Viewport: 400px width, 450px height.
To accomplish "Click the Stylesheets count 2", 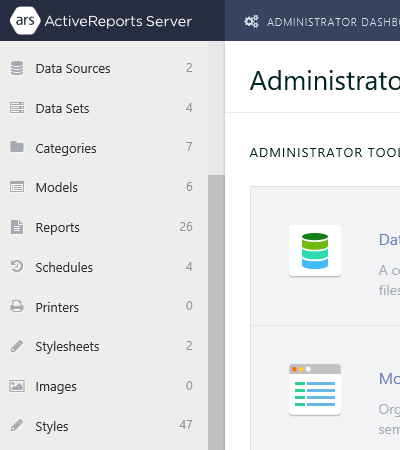I will (x=189, y=346).
